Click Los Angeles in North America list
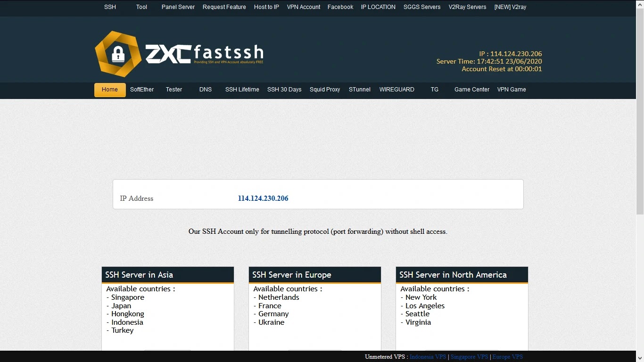 (x=425, y=306)
